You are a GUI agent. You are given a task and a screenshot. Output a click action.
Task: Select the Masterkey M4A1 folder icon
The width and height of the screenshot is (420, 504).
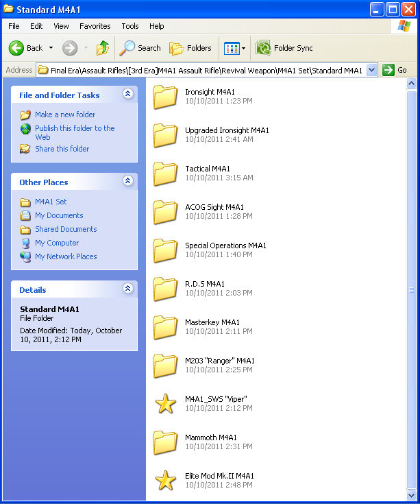165,327
